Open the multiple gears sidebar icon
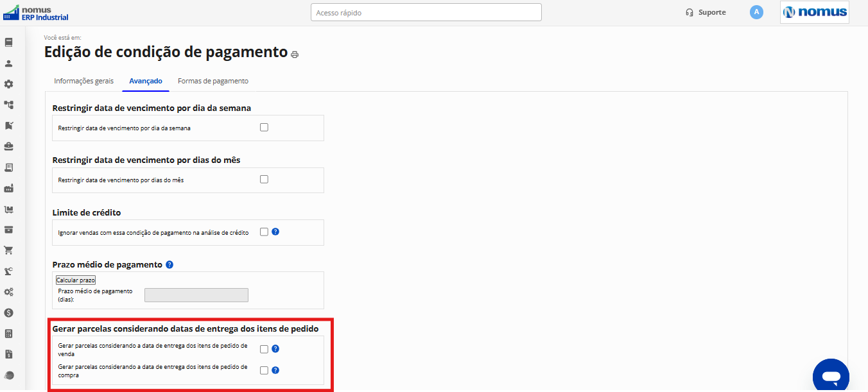This screenshot has width=868, height=392. (9, 292)
